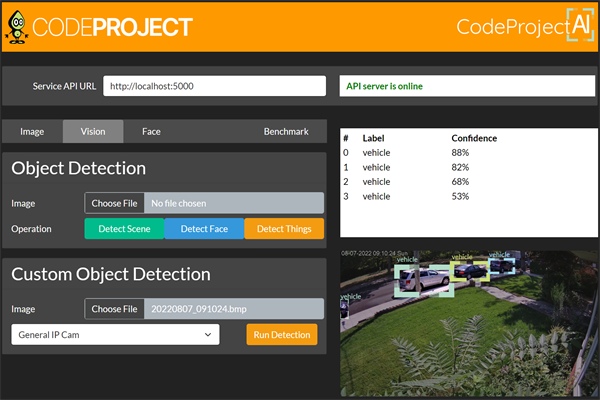Open the General IP Cam model dropdown
The width and height of the screenshot is (600, 400).
115,335
